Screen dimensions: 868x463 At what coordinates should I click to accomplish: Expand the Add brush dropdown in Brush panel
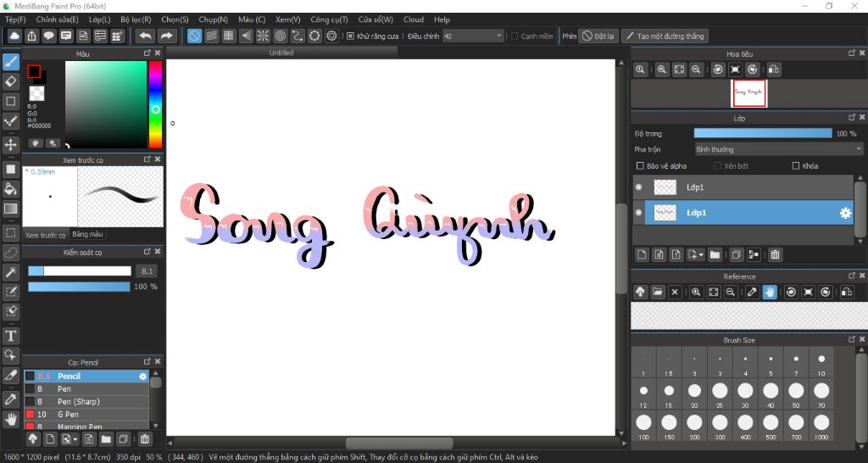point(75,439)
